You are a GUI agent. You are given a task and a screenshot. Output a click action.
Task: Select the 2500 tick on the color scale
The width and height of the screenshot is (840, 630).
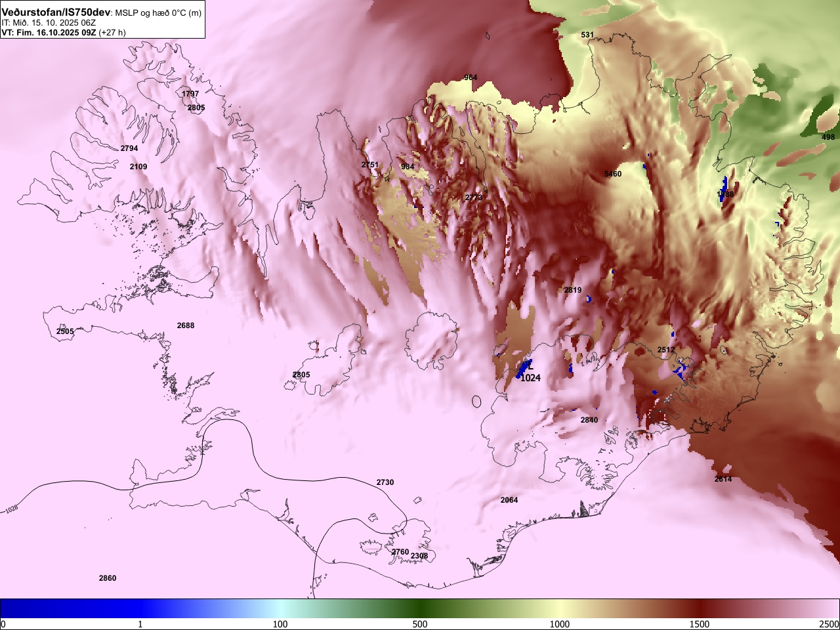point(829,624)
